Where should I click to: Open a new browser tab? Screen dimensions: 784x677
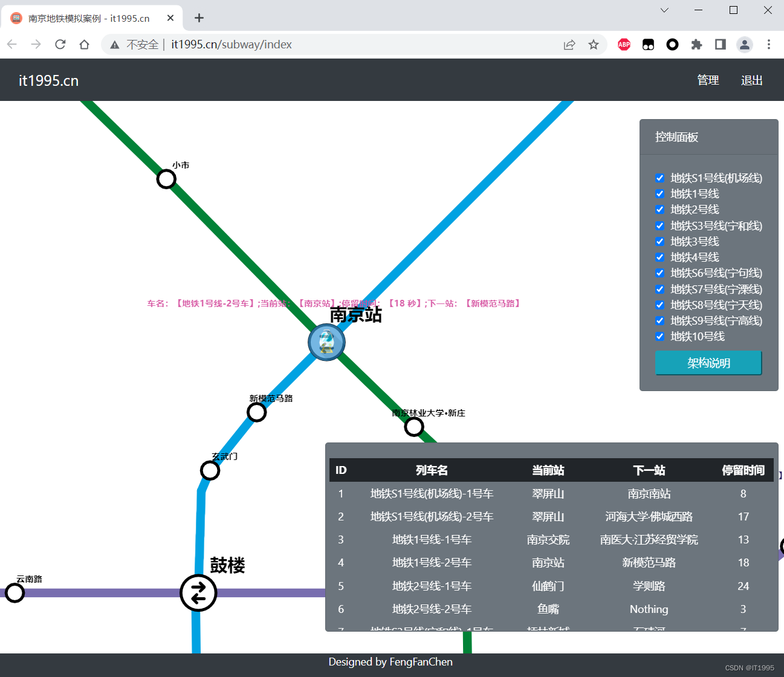(199, 18)
